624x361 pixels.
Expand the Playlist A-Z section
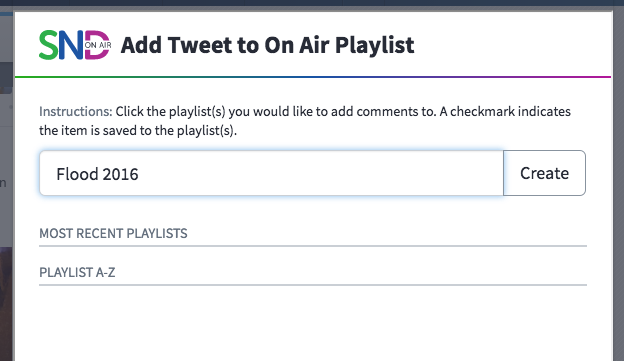77,273
